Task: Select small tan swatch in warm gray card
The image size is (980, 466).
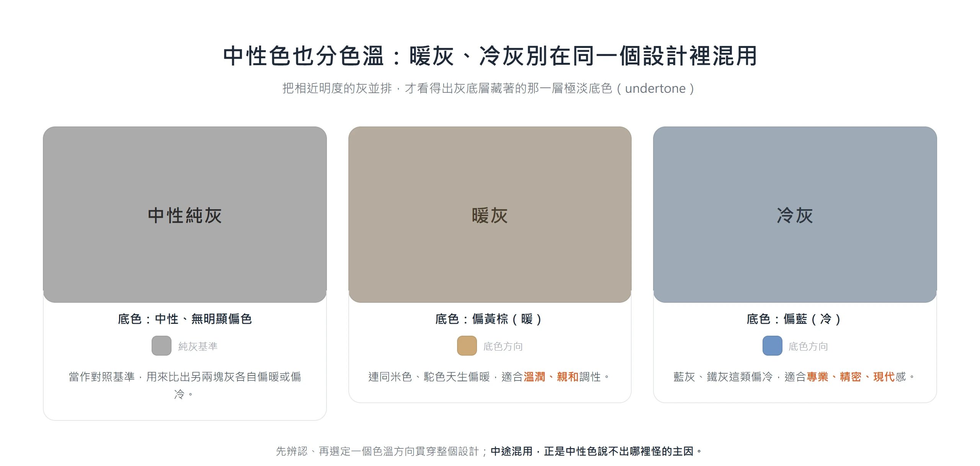Action: click(467, 346)
